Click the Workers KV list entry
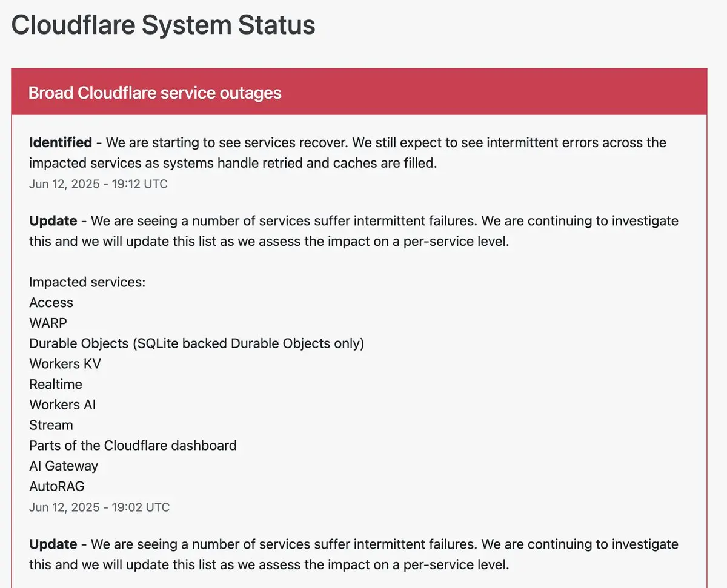Viewport: 727px width, 588px height. pos(65,364)
